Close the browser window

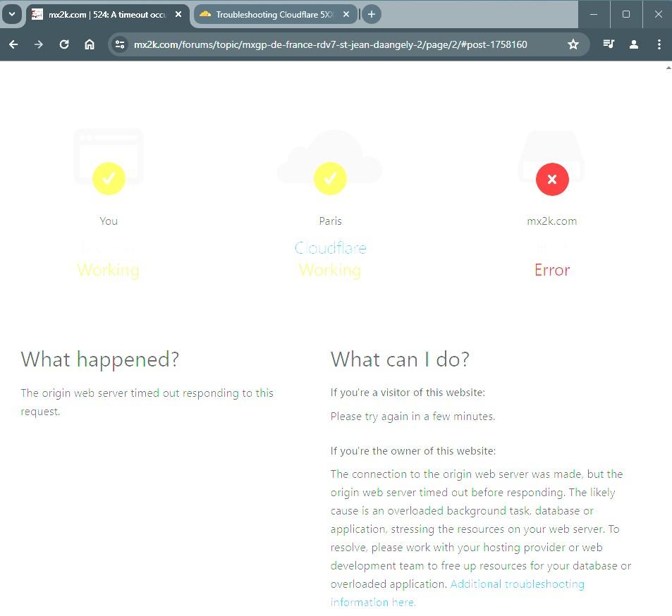[x=659, y=14]
